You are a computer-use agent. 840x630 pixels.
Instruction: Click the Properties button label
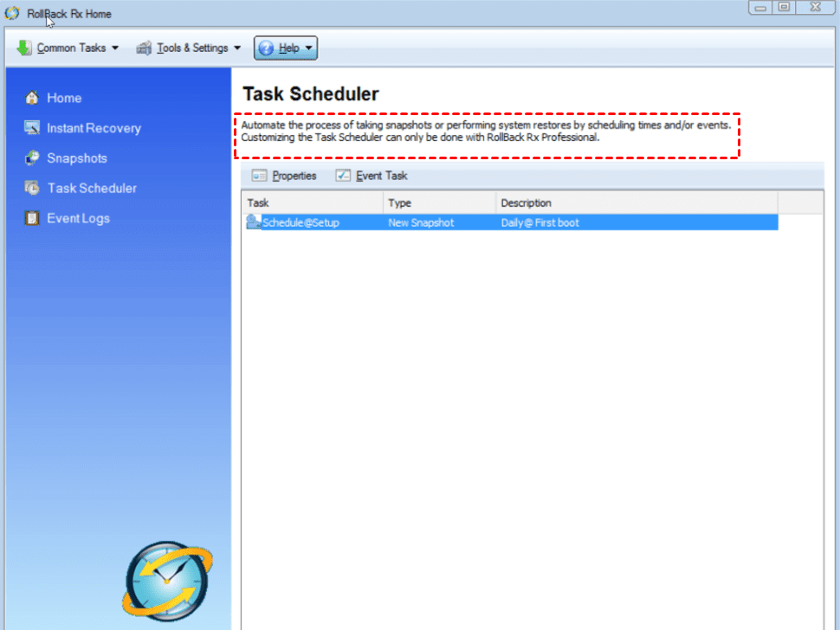coord(294,176)
